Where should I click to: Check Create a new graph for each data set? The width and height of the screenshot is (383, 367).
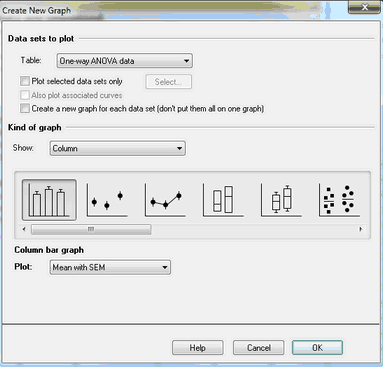pyautogui.click(x=25, y=108)
